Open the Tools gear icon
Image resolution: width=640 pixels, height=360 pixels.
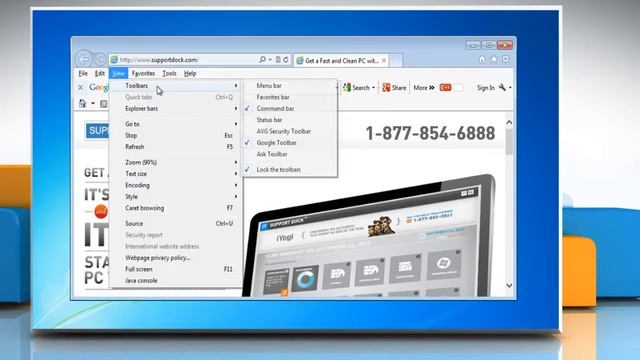click(506, 59)
